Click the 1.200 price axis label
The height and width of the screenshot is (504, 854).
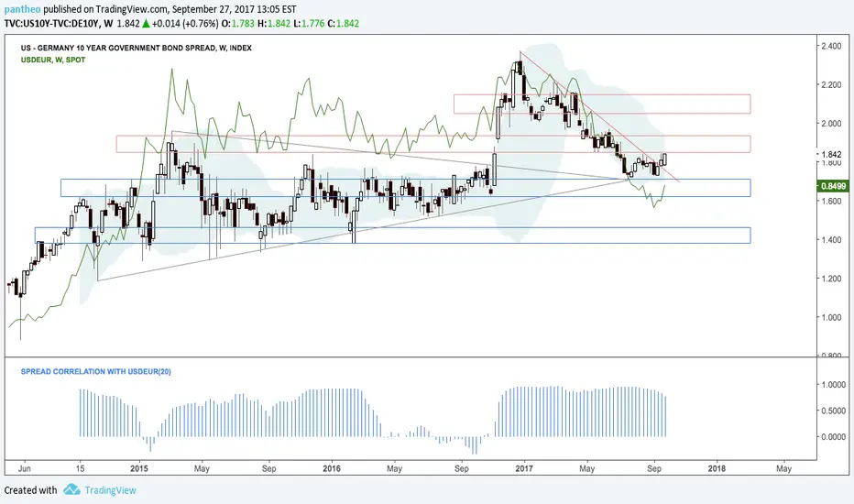click(832, 279)
